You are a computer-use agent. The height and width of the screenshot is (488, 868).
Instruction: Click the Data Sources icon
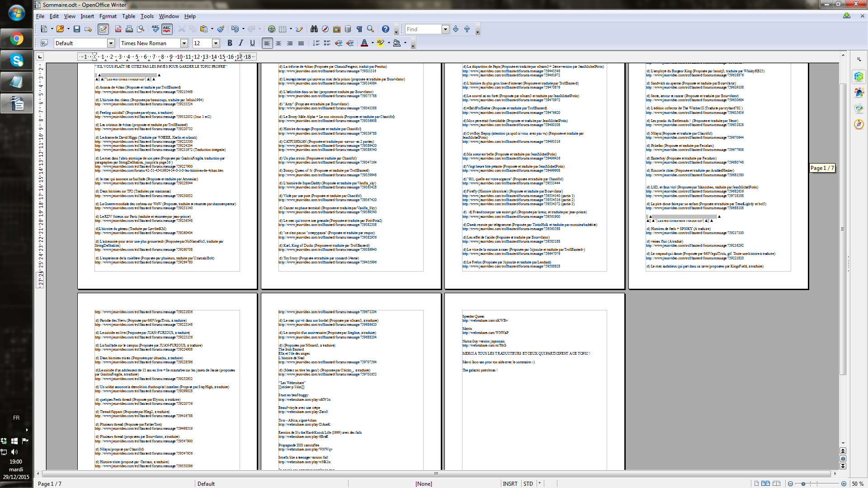click(348, 29)
